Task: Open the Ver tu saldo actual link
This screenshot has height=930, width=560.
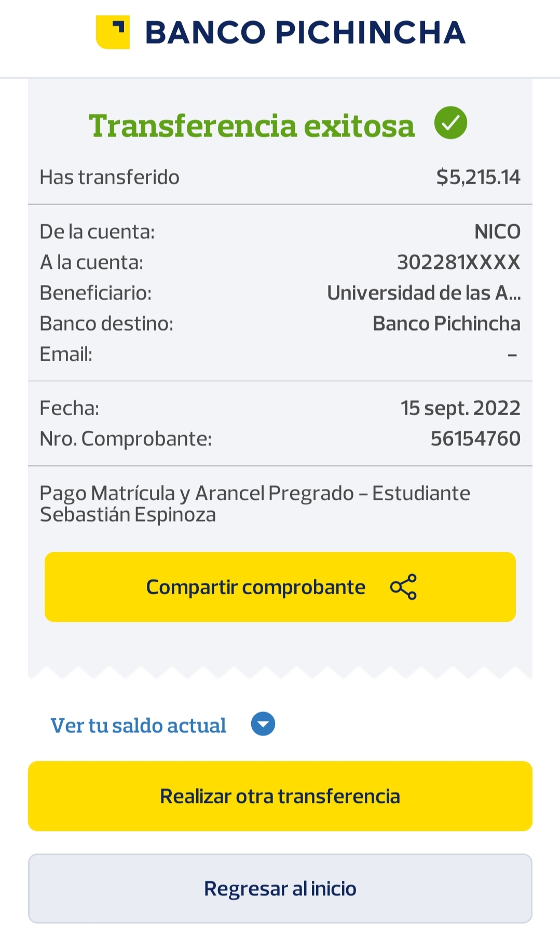Action: click(138, 725)
